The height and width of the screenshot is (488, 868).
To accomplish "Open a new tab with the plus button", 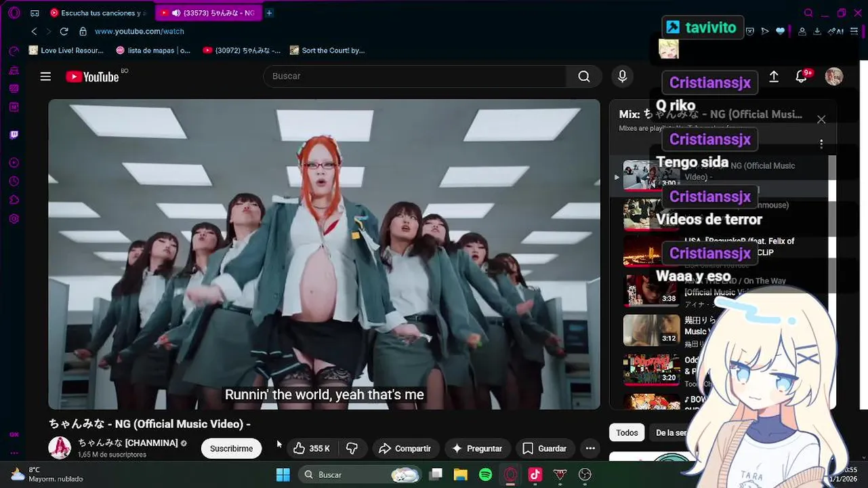I will pyautogui.click(x=269, y=13).
